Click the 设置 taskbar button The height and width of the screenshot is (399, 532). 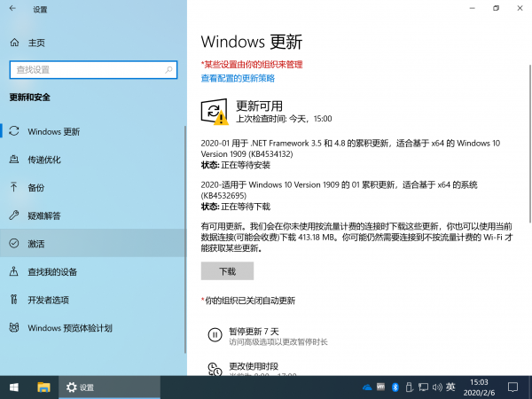click(109, 387)
